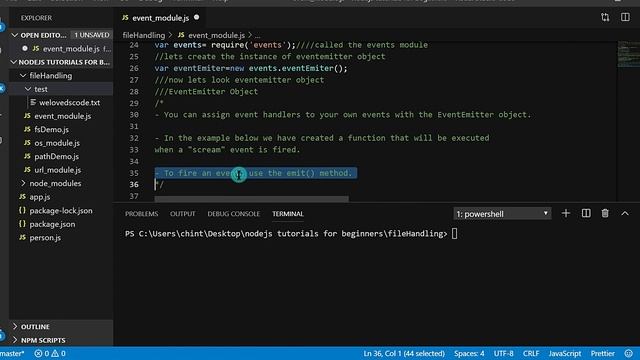Click Prettier in the status bar
The width and height of the screenshot is (640, 360).
coord(602,353)
